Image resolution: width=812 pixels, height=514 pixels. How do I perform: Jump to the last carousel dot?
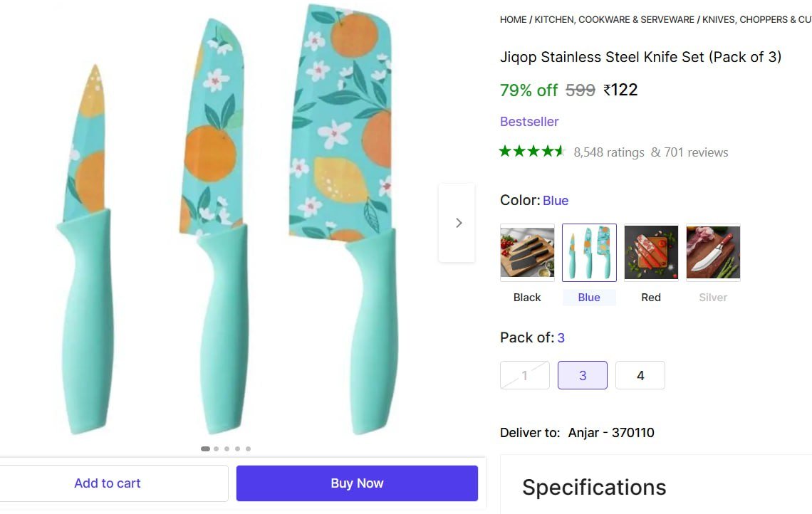248,449
